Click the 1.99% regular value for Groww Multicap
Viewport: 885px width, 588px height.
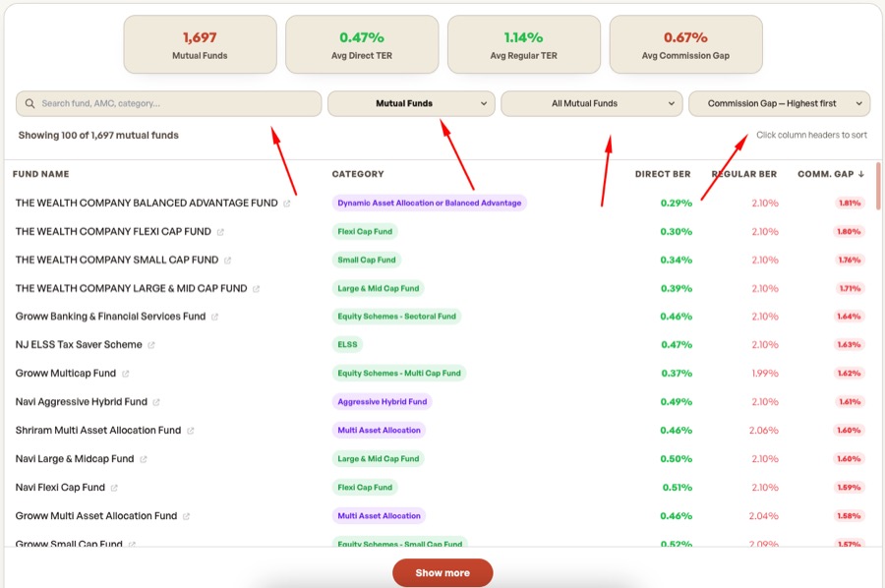765,374
